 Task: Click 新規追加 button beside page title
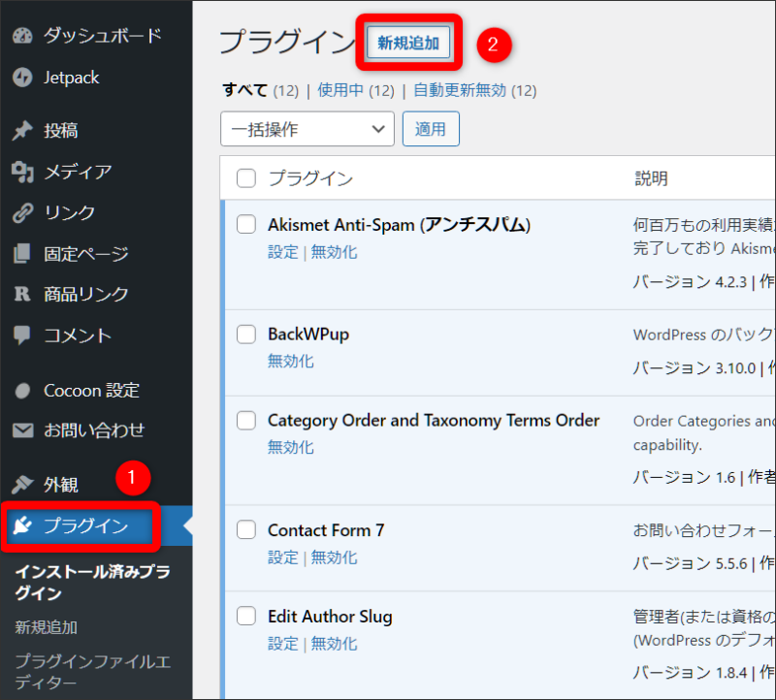coord(408,43)
